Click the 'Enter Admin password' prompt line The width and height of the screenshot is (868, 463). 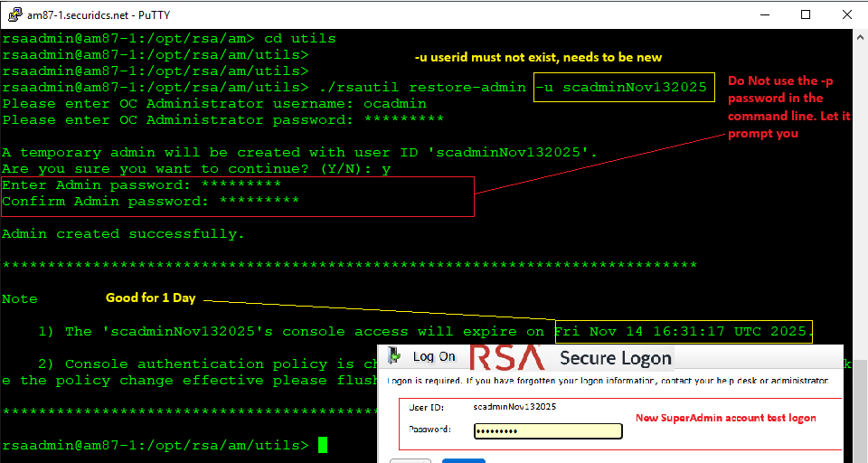(x=141, y=184)
